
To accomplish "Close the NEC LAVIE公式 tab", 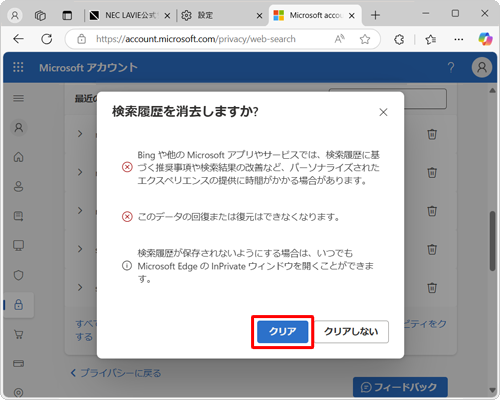I will tap(167, 16).
